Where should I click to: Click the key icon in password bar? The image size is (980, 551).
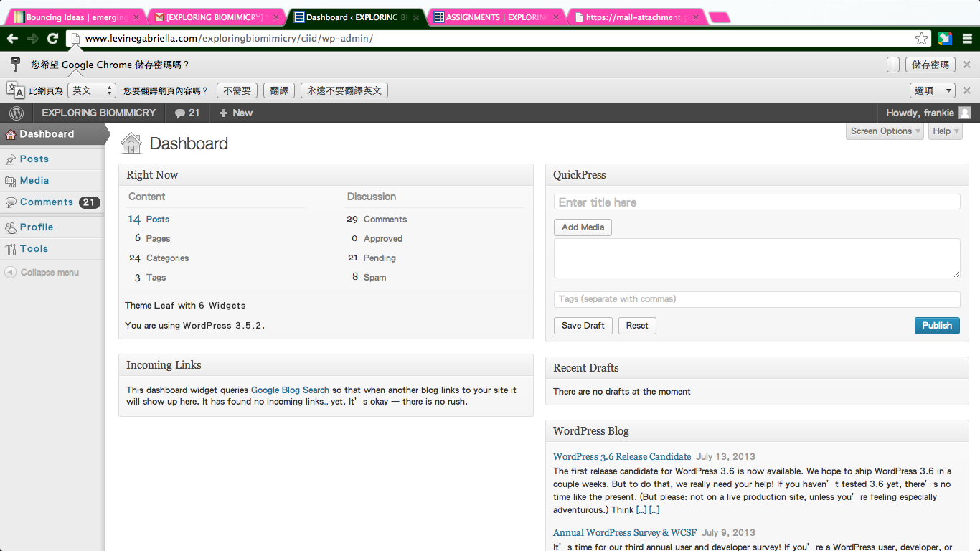click(14, 65)
